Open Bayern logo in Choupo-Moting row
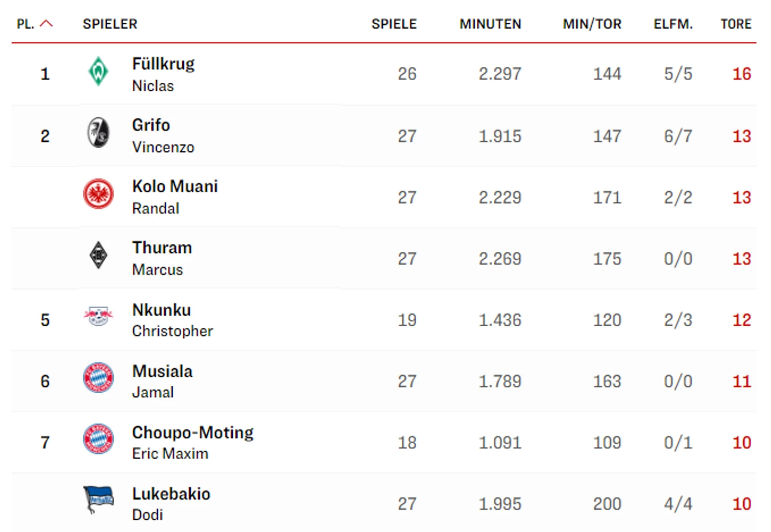The height and width of the screenshot is (532, 771). [98, 439]
